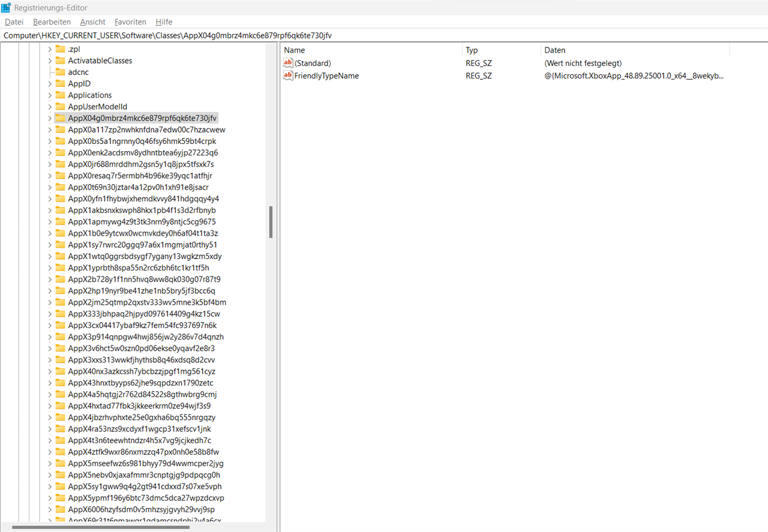This screenshot has width=768, height=532.
Task: Click the registry path address bar
Action: click(384, 35)
